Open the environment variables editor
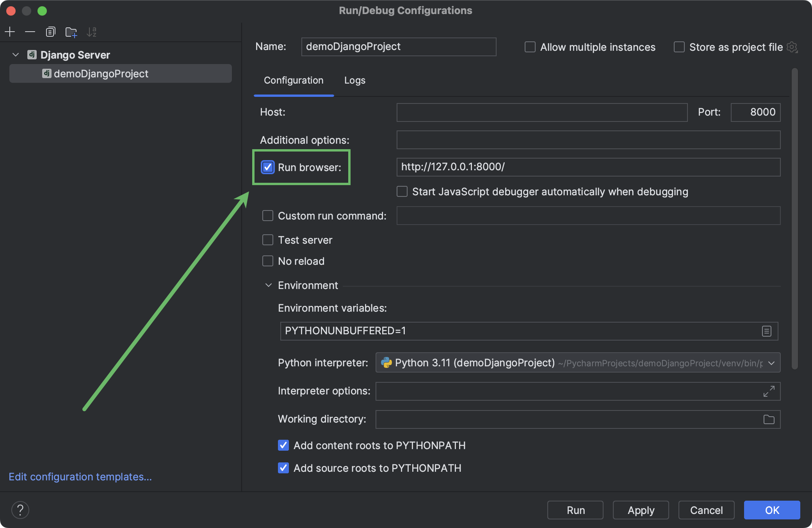Viewport: 812px width, 528px height. click(x=766, y=331)
